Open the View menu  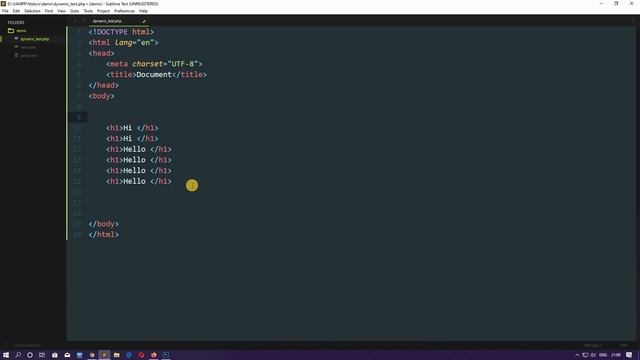(x=61, y=11)
